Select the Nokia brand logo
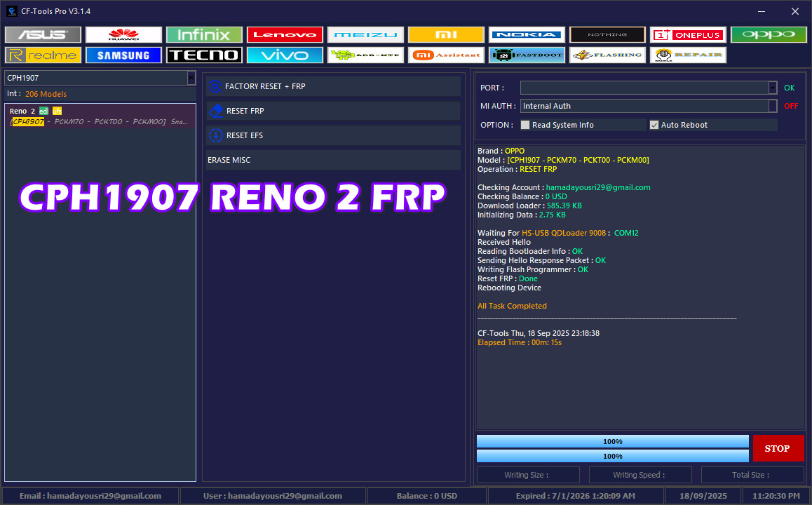 (527, 34)
